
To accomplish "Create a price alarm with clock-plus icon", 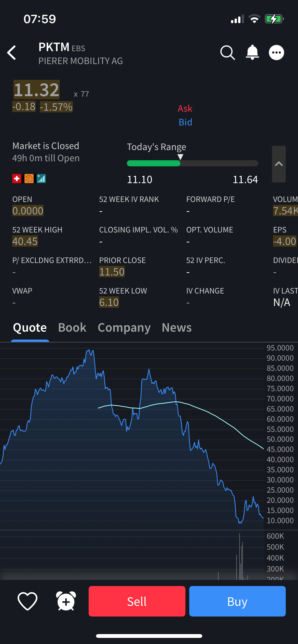I will tap(66, 601).
